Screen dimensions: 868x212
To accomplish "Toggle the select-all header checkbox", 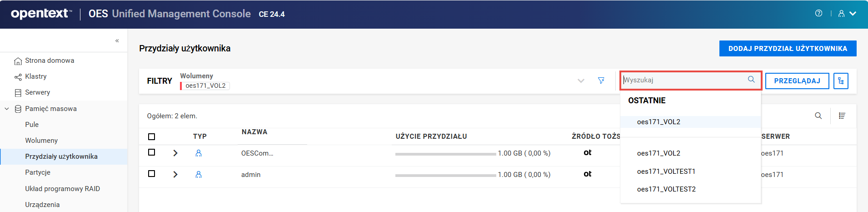I will [152, 136].
